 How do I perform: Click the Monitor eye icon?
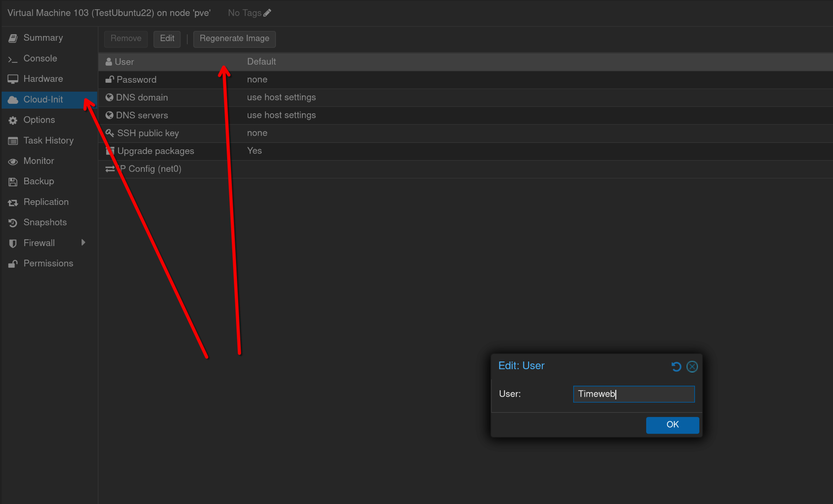tap(13, 162)
